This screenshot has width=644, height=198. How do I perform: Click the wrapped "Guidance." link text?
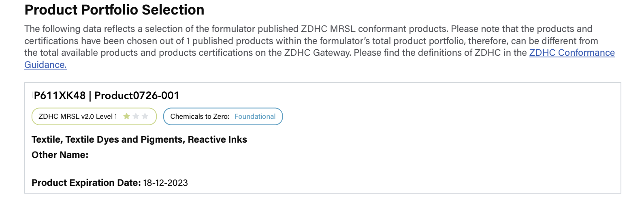(x=45, y=65)
